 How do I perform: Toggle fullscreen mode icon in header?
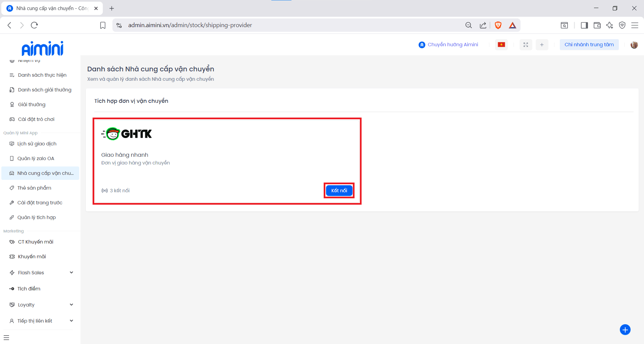pyautogui.click(x=526, y=45)
